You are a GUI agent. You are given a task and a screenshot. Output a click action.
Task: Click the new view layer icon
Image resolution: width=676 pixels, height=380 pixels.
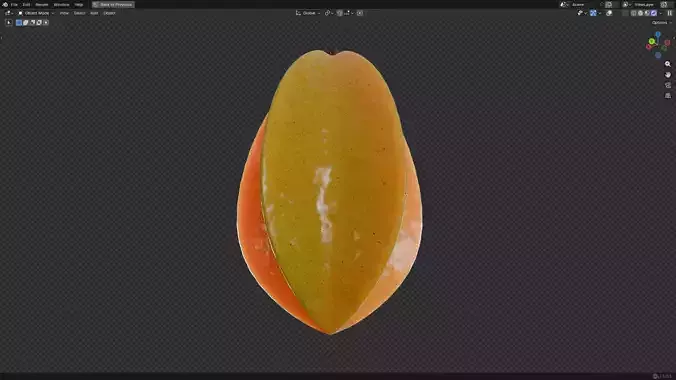664,4
